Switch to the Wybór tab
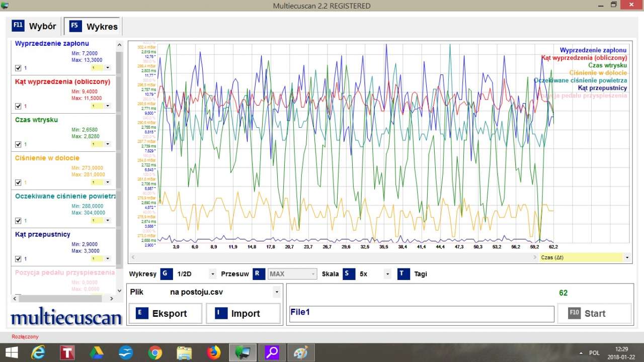This screenshot has width=644, height=362. coord(34,26)
